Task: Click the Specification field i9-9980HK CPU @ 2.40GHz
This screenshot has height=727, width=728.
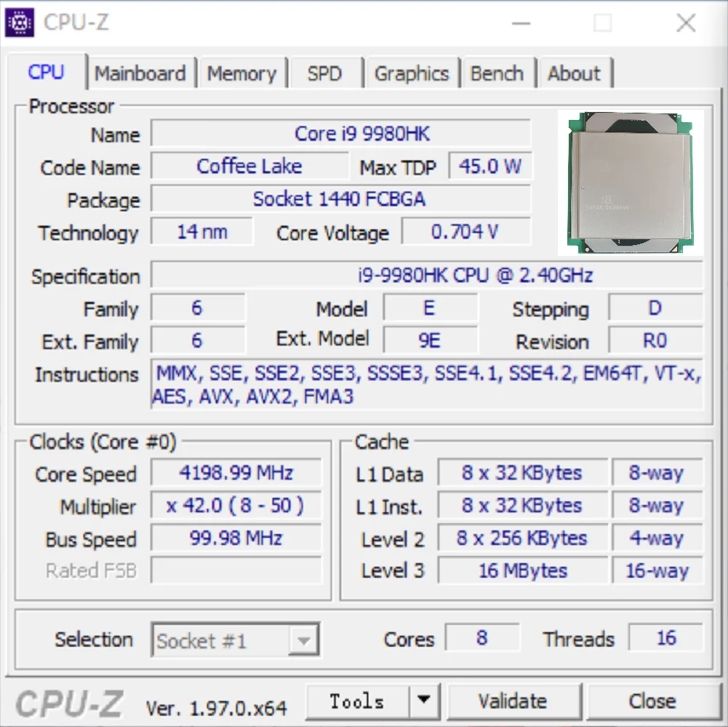Action: 427,276
